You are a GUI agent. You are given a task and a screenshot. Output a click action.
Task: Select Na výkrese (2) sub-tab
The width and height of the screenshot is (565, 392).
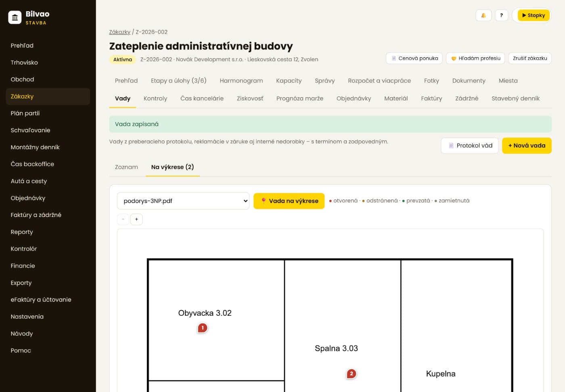click(172, 167)
